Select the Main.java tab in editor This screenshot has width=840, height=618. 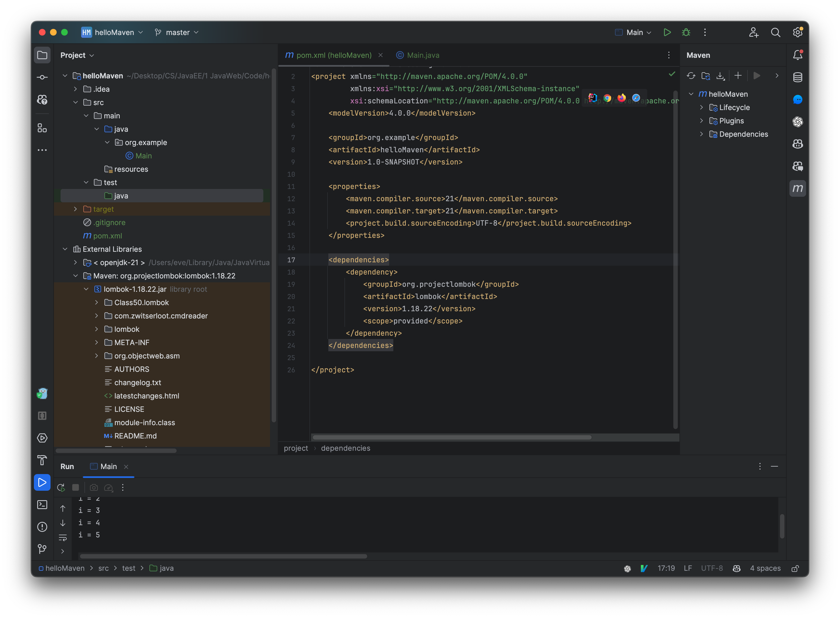pos(422,55)
